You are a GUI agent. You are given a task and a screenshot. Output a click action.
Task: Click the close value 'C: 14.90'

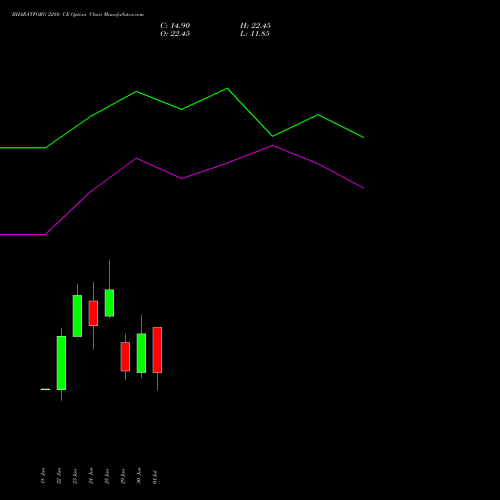coord(175,26)
